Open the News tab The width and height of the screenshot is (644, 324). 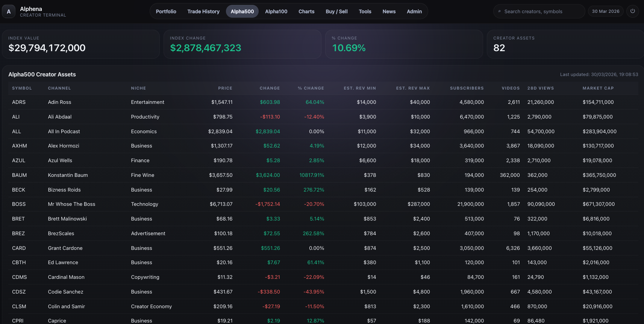[x=389, y=11]
